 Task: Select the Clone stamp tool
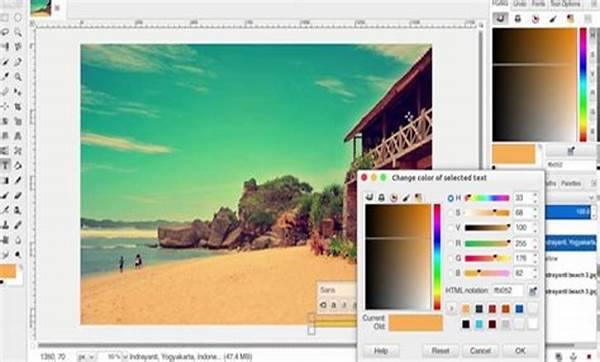tap(5, 225)
